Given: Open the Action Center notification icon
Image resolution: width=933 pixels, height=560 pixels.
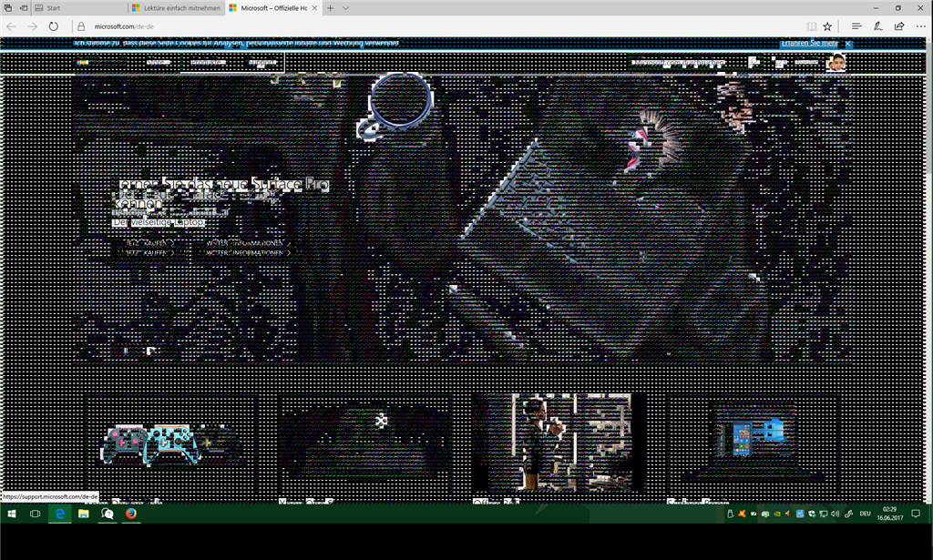Looking at the screenshot, I should click(917, 514).
